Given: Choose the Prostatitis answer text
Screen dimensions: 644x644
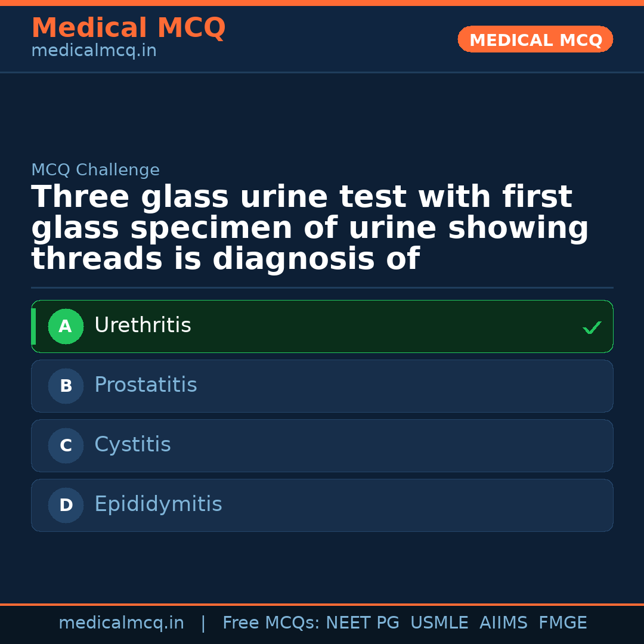Looking at the screenshot, I should click(145, 385).
